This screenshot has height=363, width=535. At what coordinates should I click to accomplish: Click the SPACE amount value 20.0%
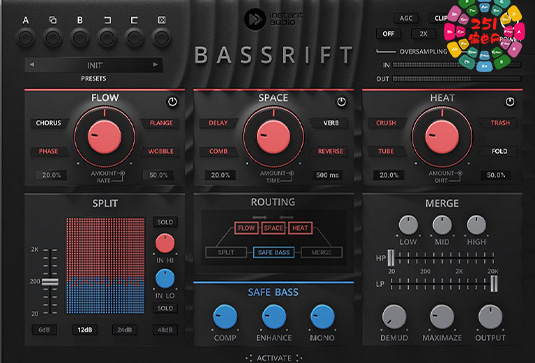[x=220, y=175]
